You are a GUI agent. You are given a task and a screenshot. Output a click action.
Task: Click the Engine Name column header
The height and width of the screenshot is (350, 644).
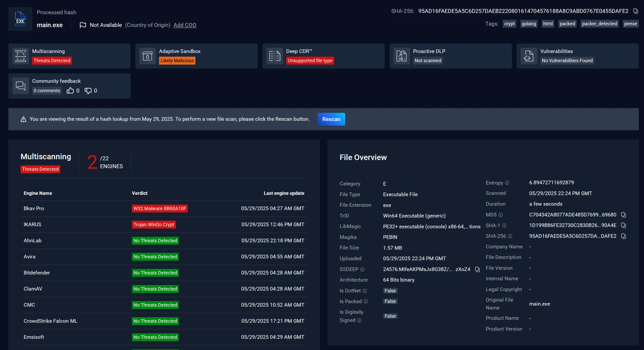point(38,193)
